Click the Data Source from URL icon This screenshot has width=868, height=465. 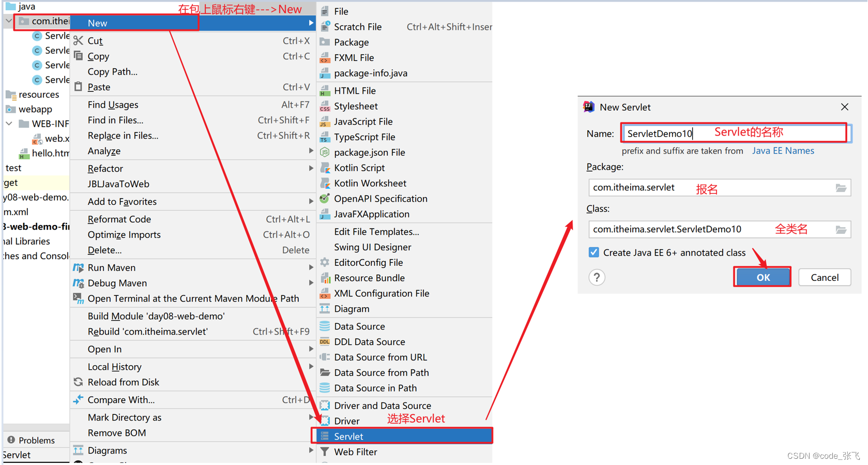(325, 357)
